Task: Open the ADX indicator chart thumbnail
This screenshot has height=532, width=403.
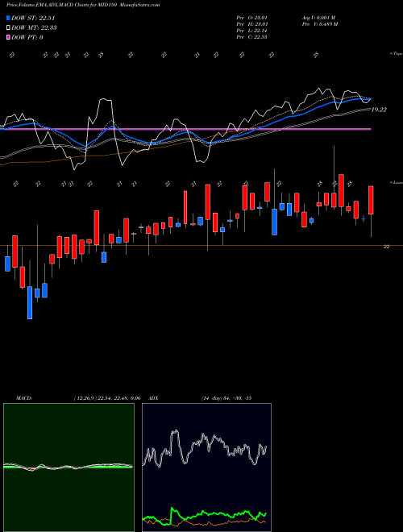Action: pos(206,468)
